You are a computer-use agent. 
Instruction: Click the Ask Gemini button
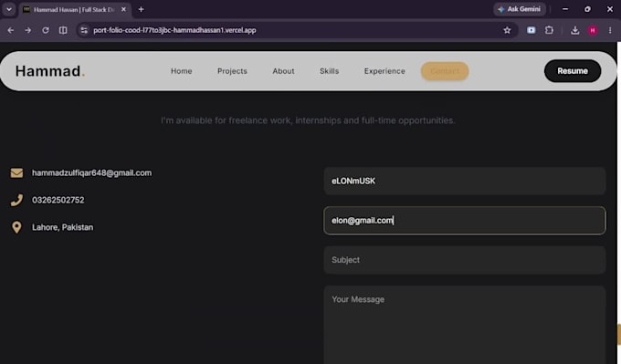click(520, 9)
